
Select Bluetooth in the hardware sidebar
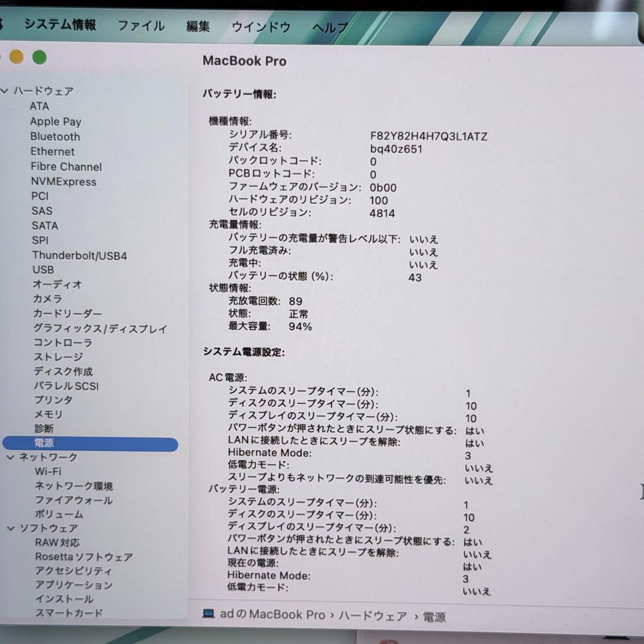[x=55, y=137]
